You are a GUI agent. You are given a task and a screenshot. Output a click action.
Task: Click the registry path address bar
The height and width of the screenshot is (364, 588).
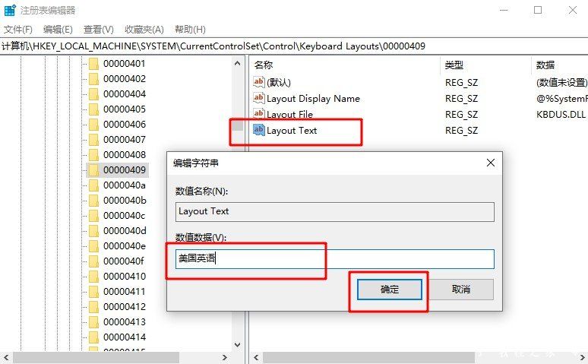(294, 46)
